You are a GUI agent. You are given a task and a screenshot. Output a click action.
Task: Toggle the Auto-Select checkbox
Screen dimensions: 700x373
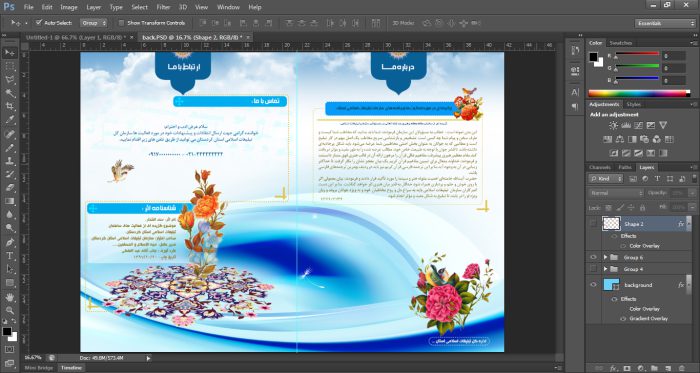[39, 22]
